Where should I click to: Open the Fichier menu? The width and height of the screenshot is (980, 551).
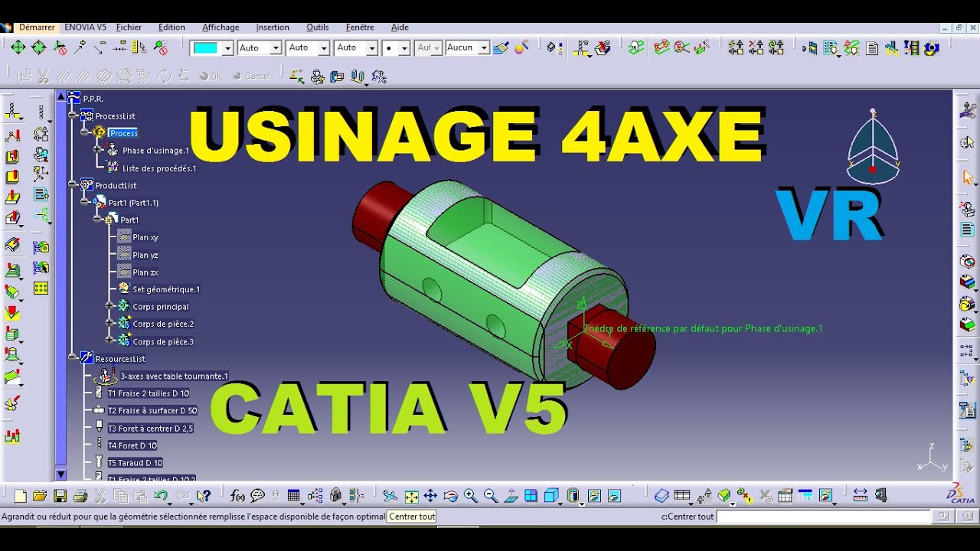tap(129, 27)
